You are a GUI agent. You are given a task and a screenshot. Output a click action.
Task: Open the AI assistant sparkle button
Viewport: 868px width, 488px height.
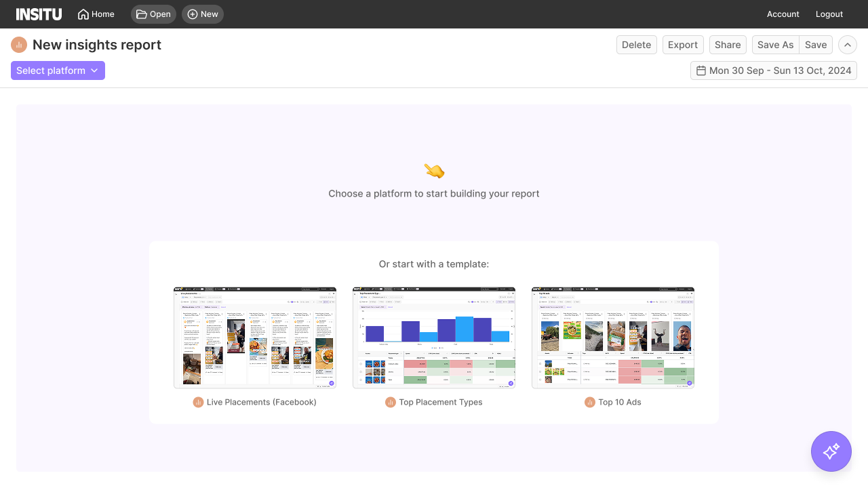point(831,451)
